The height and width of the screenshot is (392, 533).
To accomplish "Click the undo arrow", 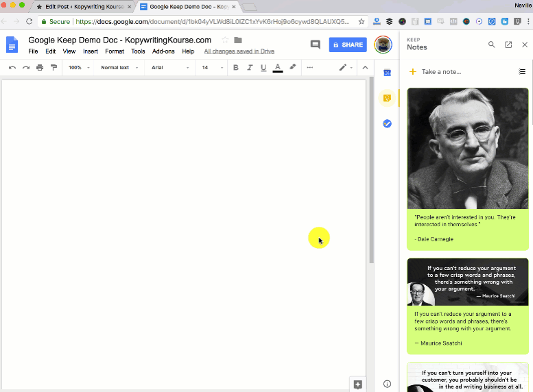I will 12,68.
